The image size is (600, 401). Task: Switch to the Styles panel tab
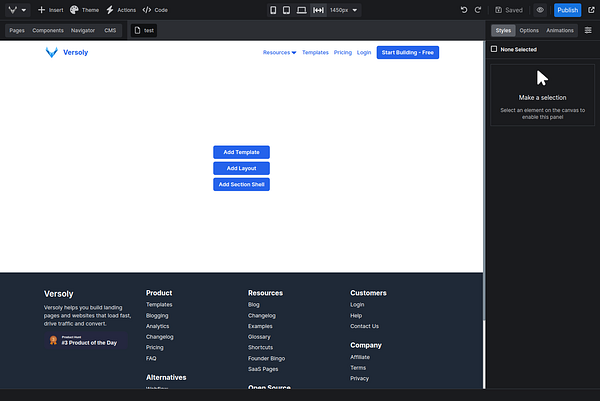(503, 31)
